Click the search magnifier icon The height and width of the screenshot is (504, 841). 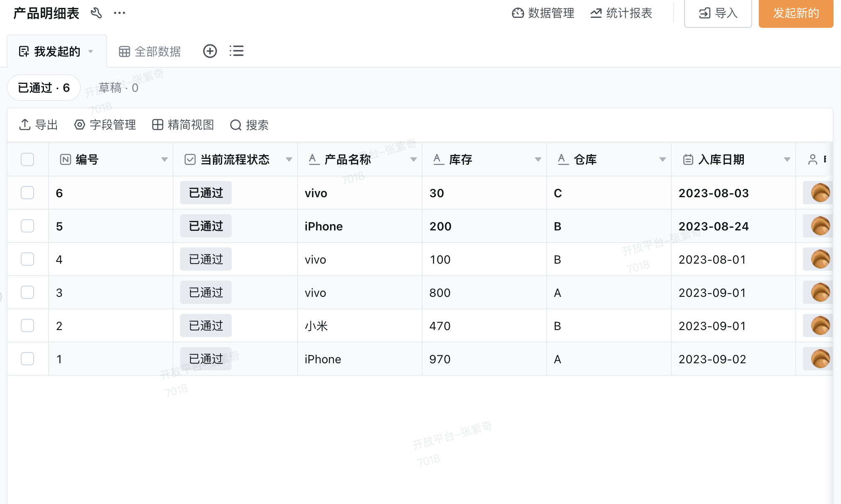point(236,125)
